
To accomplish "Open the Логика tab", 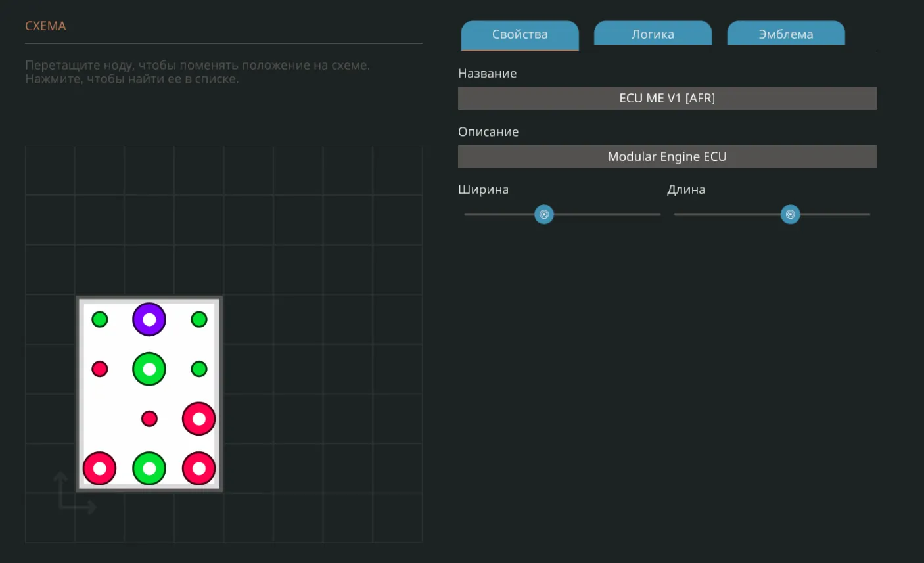I will (x=653, y=34).
